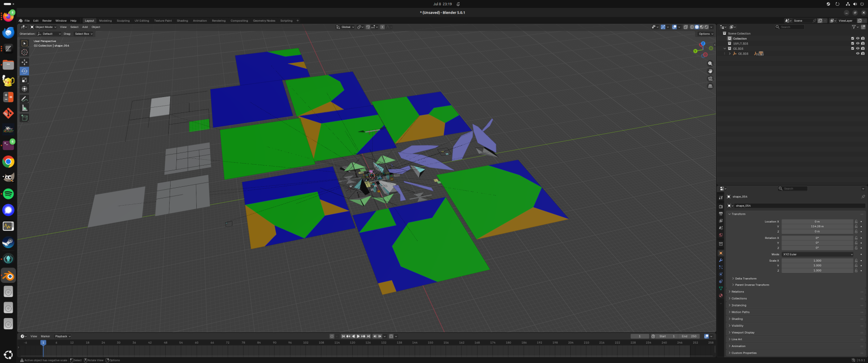
Task: Open the viewport Add menu
Action: click(85, 27)
